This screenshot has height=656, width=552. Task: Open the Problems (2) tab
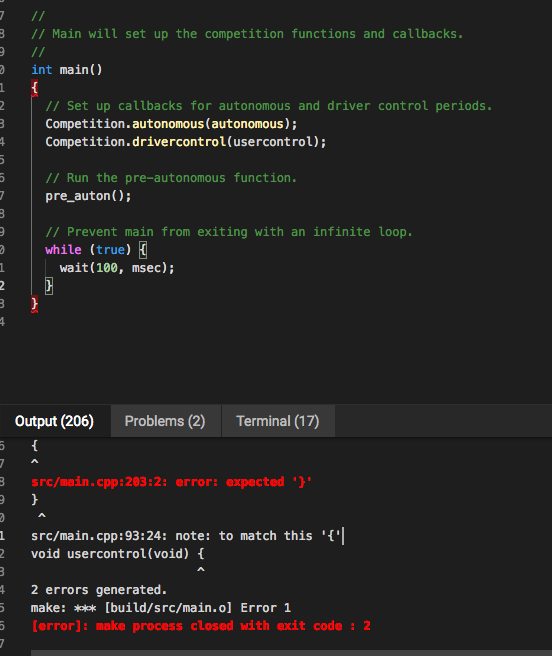165,421
